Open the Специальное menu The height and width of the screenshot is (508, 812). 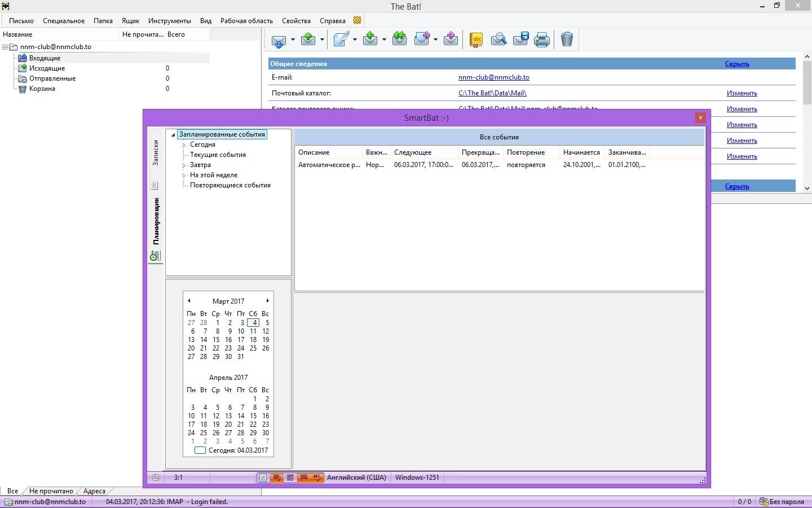64,21
